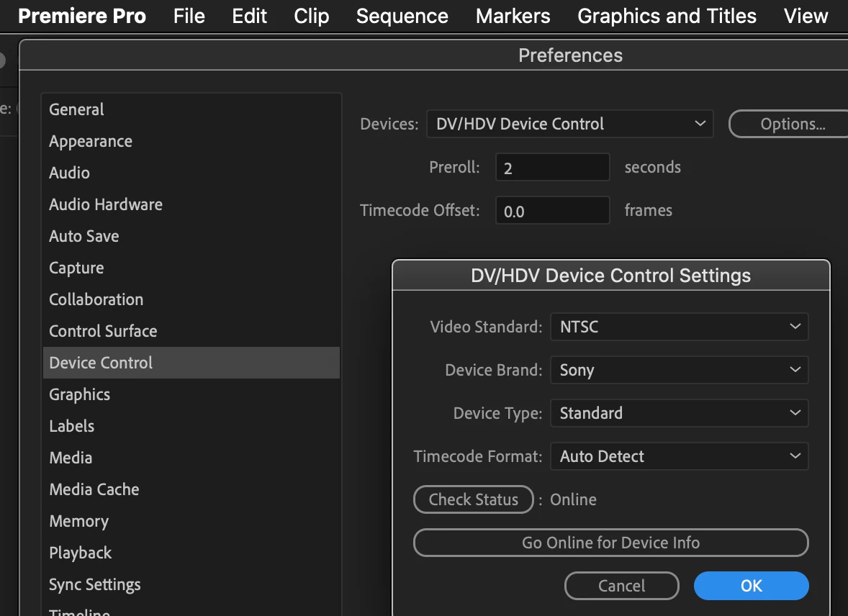Cancel the DV/HDV Device Control Settings dialog

pyautogui.click(x=621, y=586)
